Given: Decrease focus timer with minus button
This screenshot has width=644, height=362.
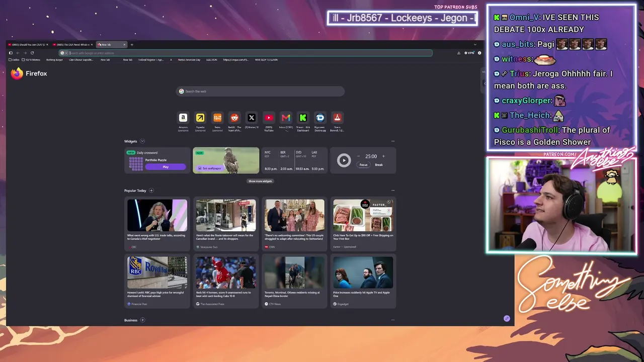Looking at the screenshot, I should click(x=358, y=156).
